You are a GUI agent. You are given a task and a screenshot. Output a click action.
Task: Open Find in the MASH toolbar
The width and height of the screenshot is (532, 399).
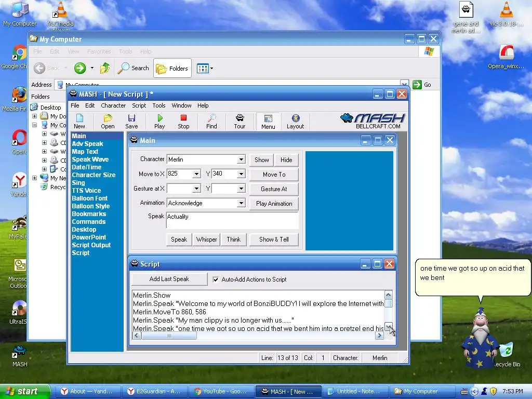(x=212, y=122)
